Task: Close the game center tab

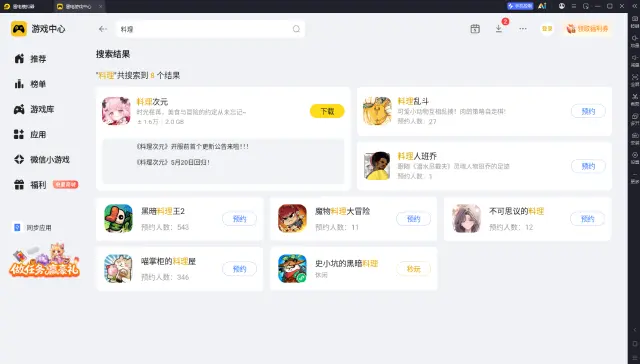Action: pyautogui.click(x=100, y=6)
